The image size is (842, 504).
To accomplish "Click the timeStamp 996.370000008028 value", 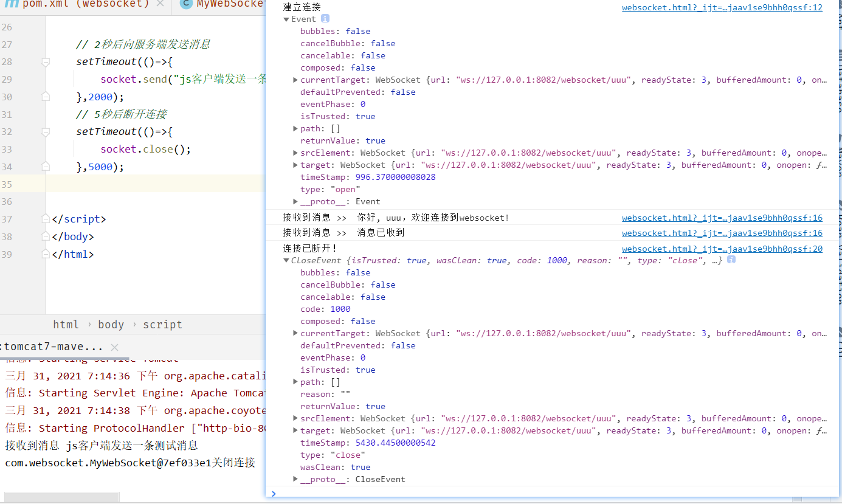I will pyautogui.click(x=395, y=177).
